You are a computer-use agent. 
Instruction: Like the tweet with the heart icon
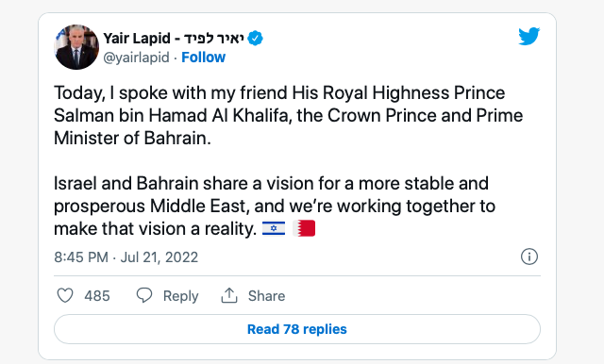click(65, 295)
